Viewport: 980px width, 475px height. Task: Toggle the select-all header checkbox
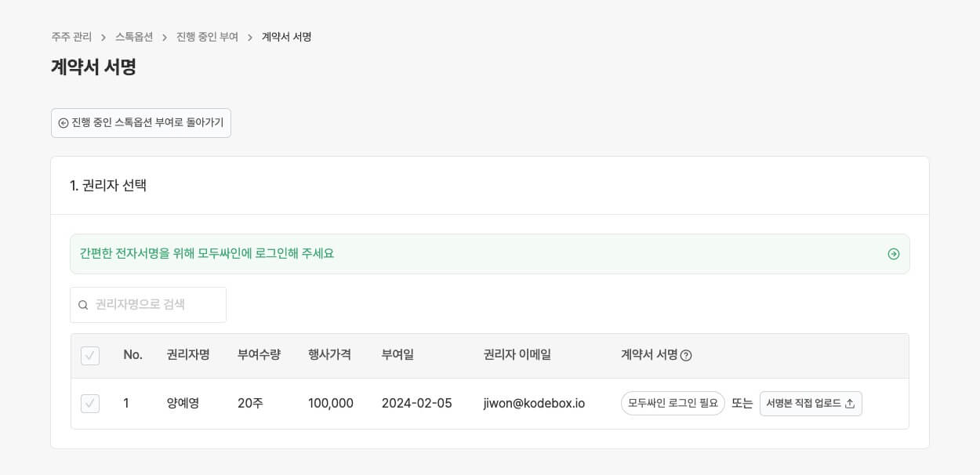(90, 356)
